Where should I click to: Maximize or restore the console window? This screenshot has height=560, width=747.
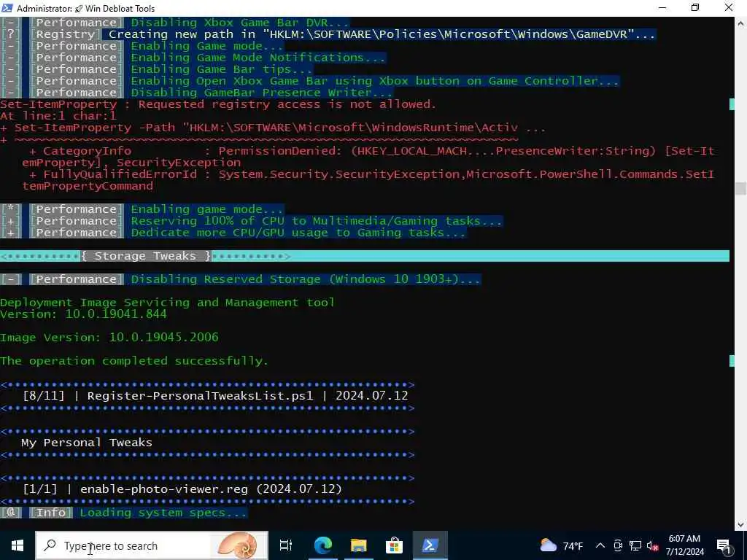click(695, 8)
